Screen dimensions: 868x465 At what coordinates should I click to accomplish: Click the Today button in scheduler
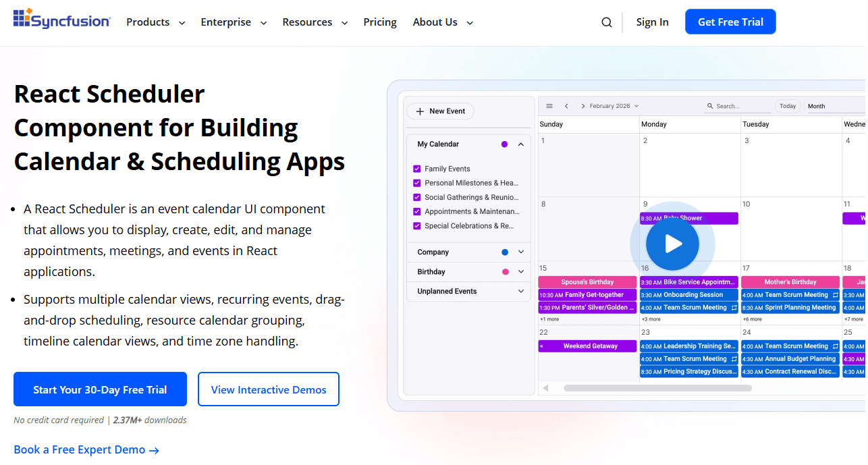(788, 106)
